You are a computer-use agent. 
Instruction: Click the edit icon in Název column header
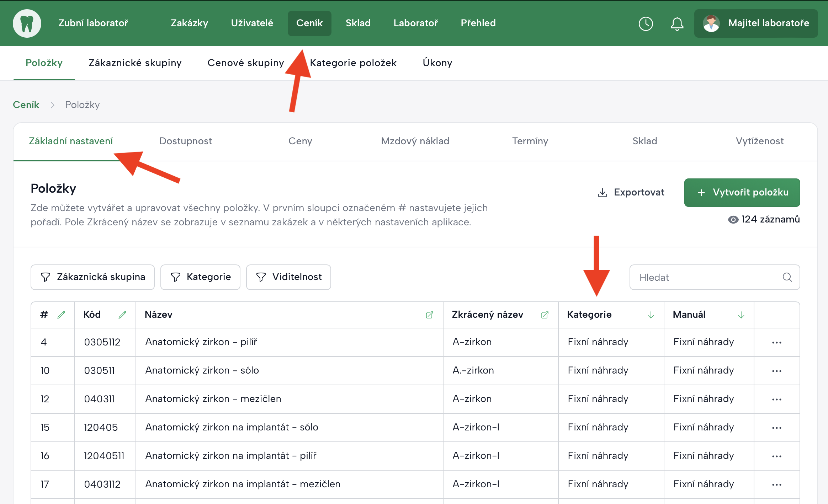pos(429,315)
